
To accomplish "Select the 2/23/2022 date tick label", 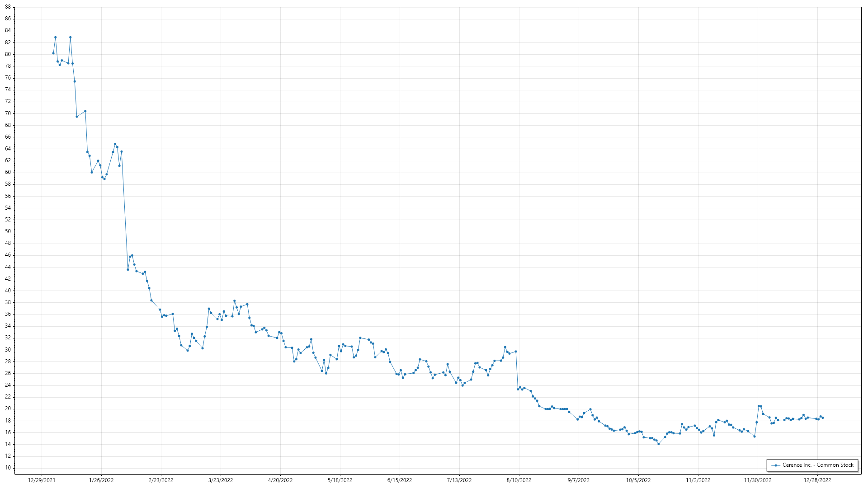I will click(x=161, y=480).
